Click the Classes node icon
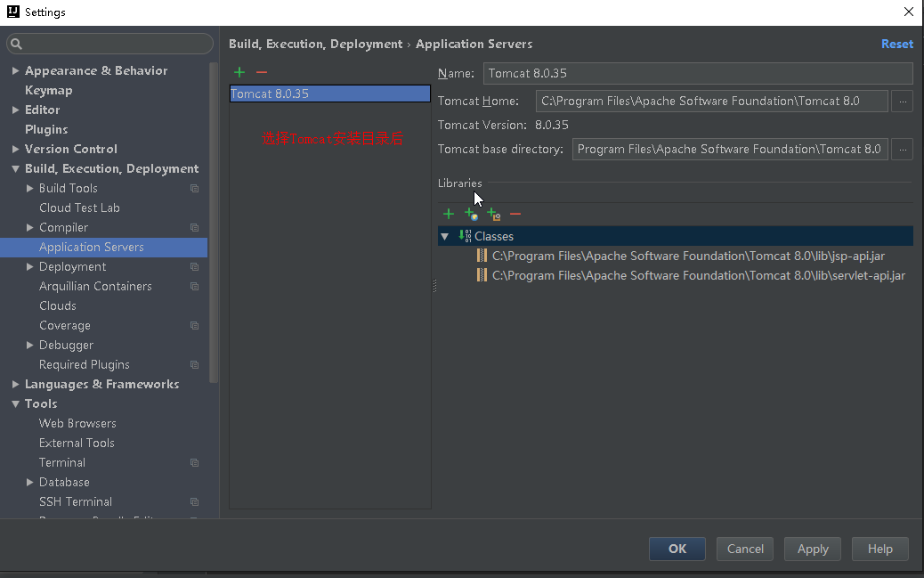Viewport: 924px width, 578px height. coord(465,236)
